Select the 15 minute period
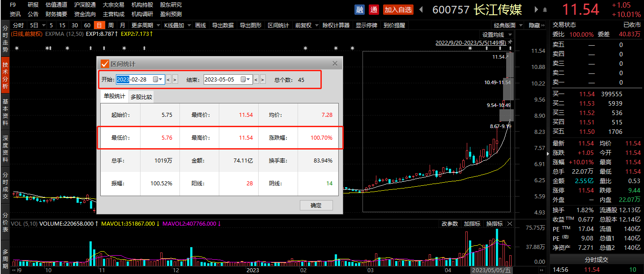Viewport: 644px width, 274px height. coord(62,26)
